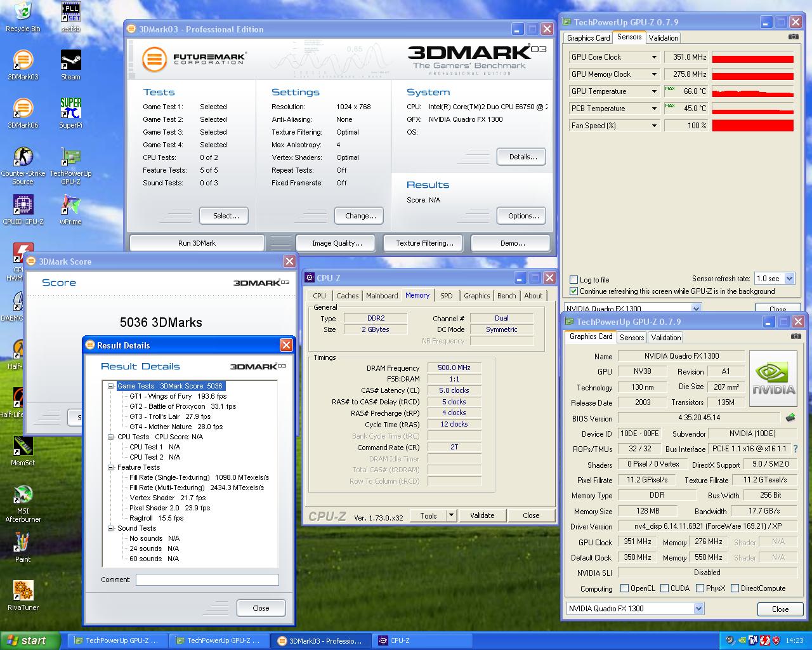
Task: Open the GPU Temperature sensor dropdown
Action: click(654, 91)
